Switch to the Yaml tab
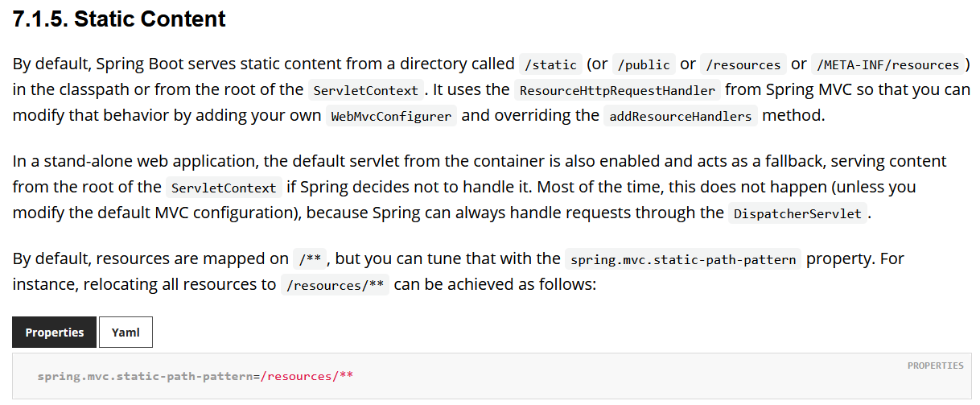 tap(126, 333)
